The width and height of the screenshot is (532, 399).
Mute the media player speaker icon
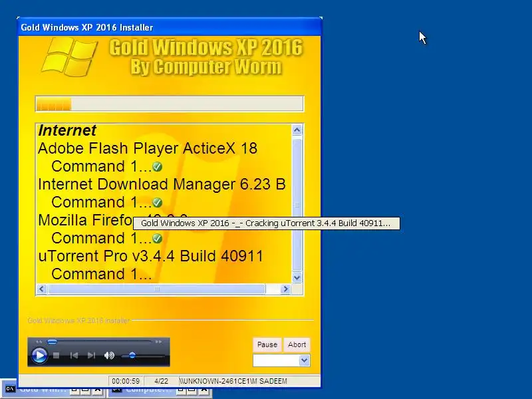pos(109,355)
